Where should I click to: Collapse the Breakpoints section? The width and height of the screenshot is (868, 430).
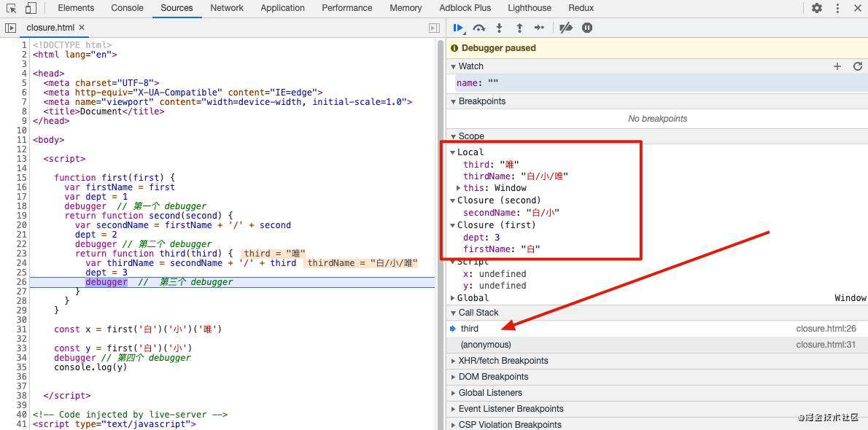click(454, 101)
